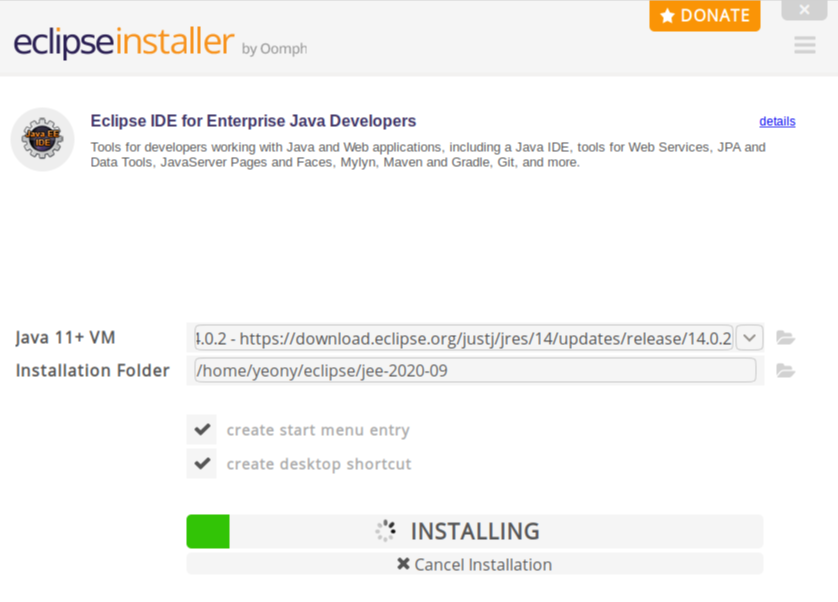Click the 'Java 11+ VM' label
Image resolution: width=838 pixels, height=602 pixels.
65,338
